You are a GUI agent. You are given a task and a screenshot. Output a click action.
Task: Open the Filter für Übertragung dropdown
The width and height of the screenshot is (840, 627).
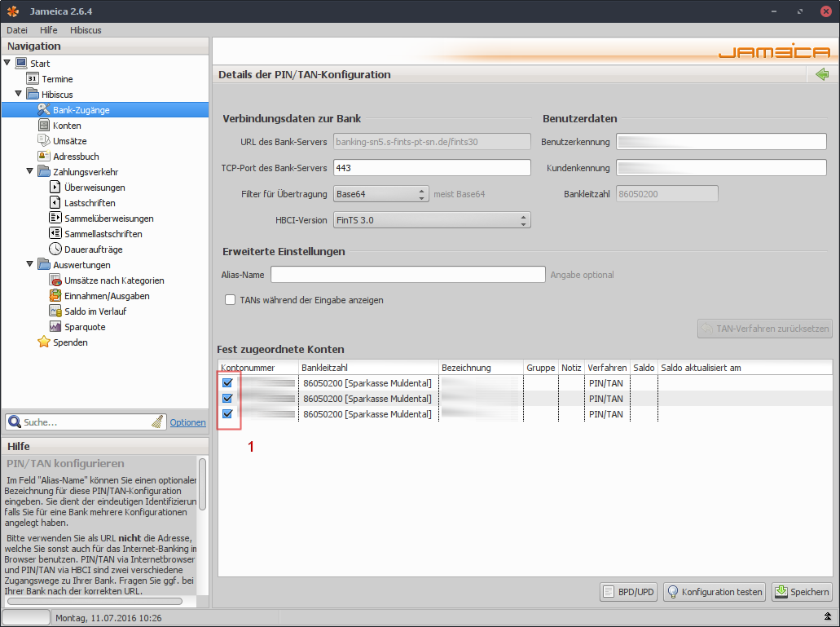point(381,194)
